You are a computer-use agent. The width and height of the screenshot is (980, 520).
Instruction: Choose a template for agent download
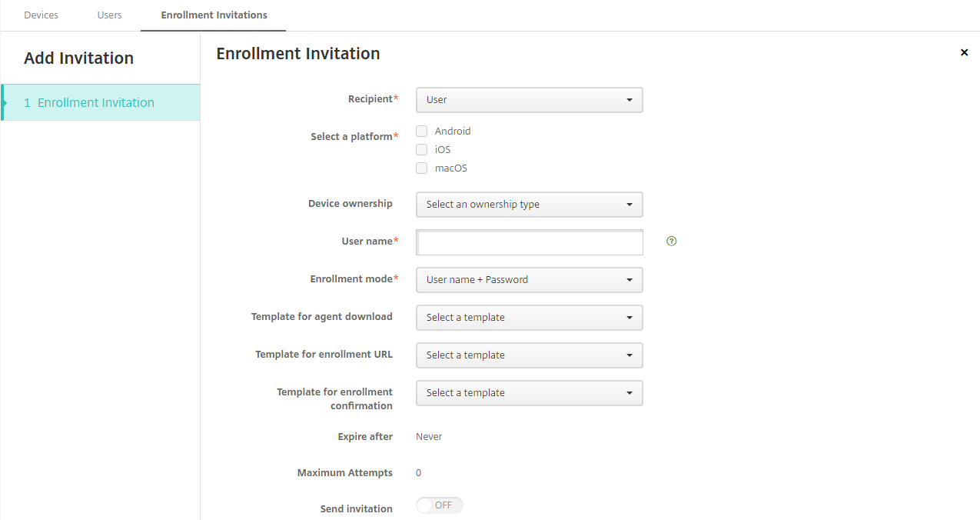click(529, 318)
